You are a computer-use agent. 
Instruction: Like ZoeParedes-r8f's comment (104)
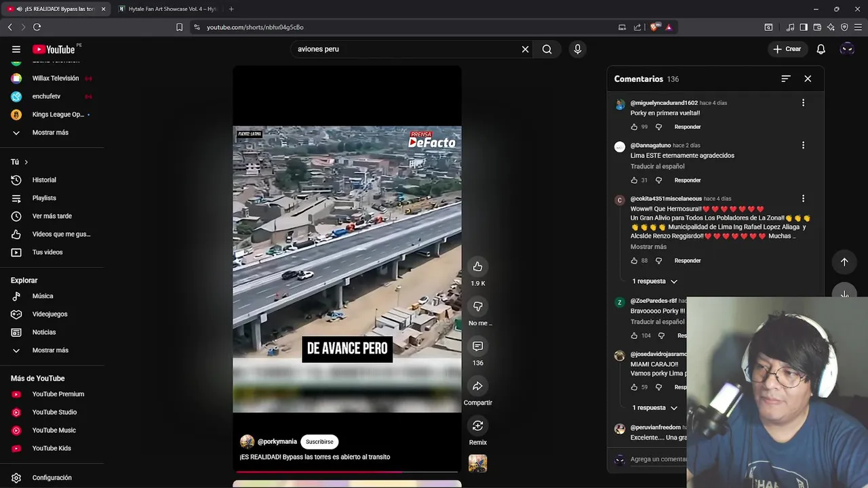[x=634, y=335]
